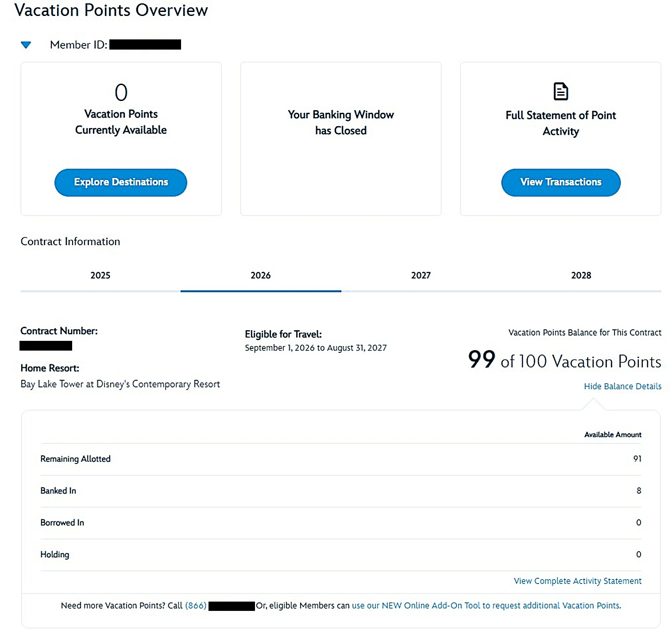Click the 99 of 100 Vacation Points balance
The image size is (672, 641).
tap(564, 360)
